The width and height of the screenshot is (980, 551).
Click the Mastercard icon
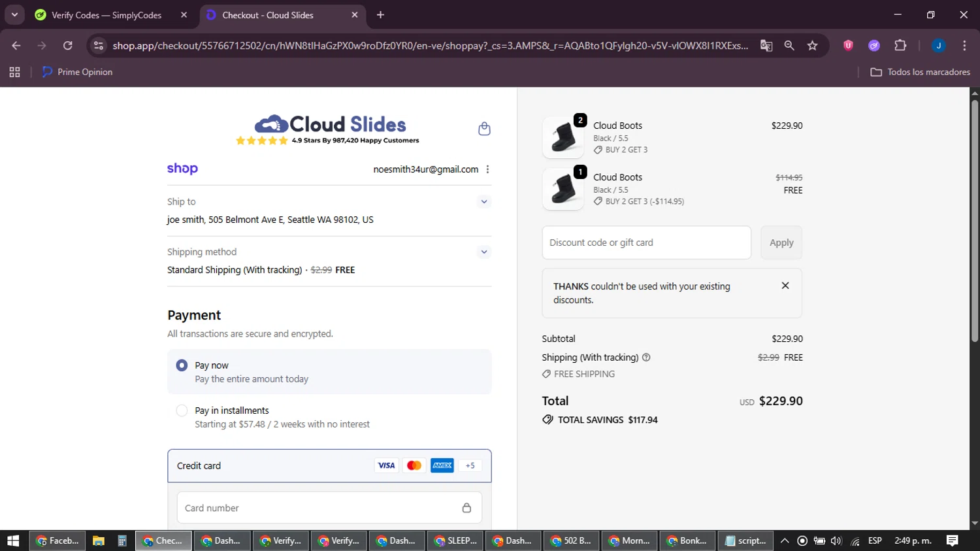[x=414, y=465]
